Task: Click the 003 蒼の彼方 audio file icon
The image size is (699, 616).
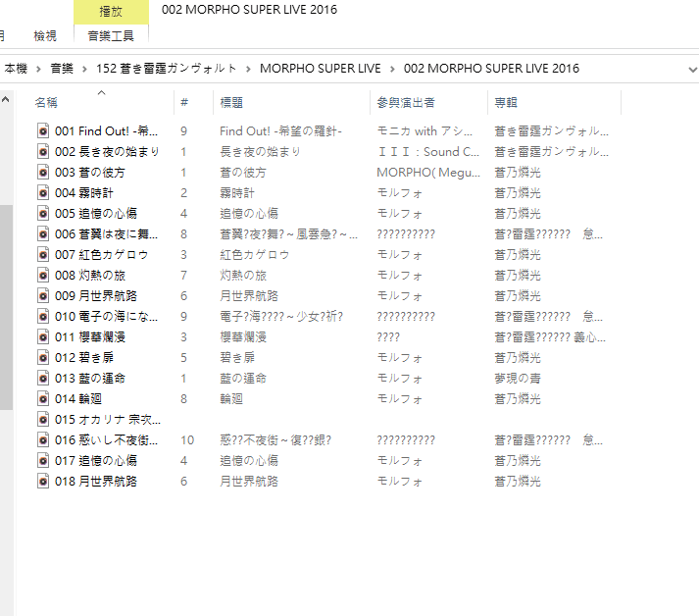Action: [43, 172]
